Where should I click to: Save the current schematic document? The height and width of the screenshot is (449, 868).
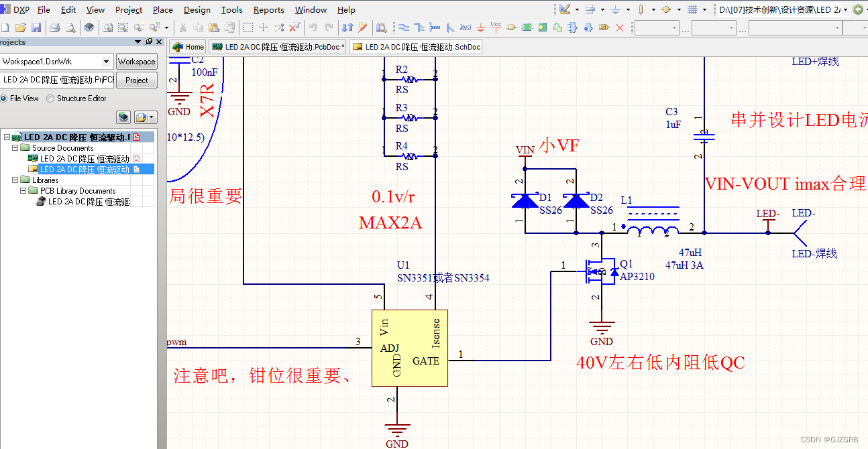37,27
